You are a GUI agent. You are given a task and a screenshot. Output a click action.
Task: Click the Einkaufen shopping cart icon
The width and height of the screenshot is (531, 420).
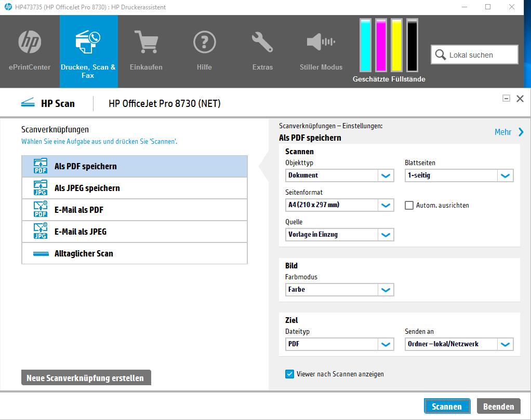coord(146,42)
